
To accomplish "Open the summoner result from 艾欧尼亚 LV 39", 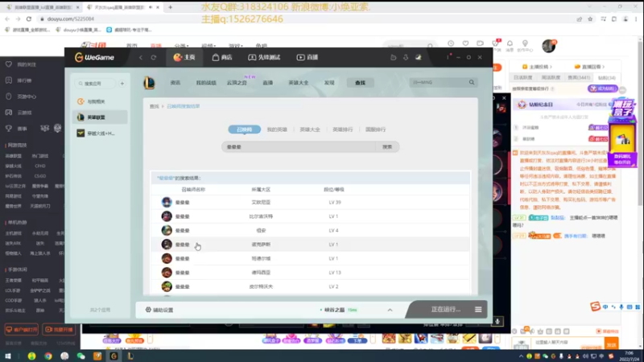I will pos(311,203).
